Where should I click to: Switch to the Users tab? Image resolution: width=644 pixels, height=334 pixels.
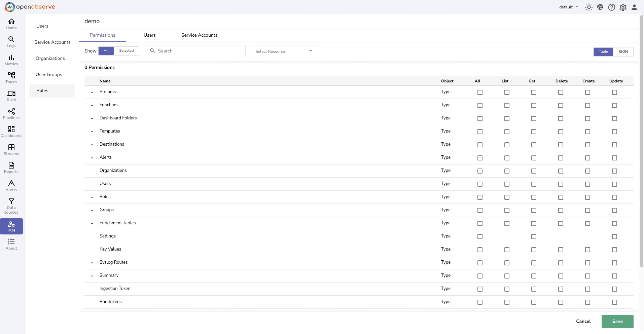pyautogui.click(x=149, y=35)
